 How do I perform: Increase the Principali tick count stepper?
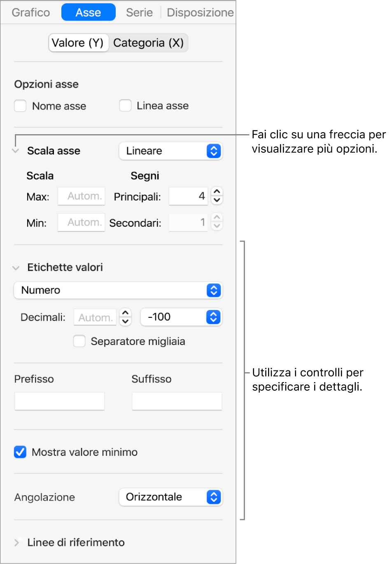pos(217,191)
